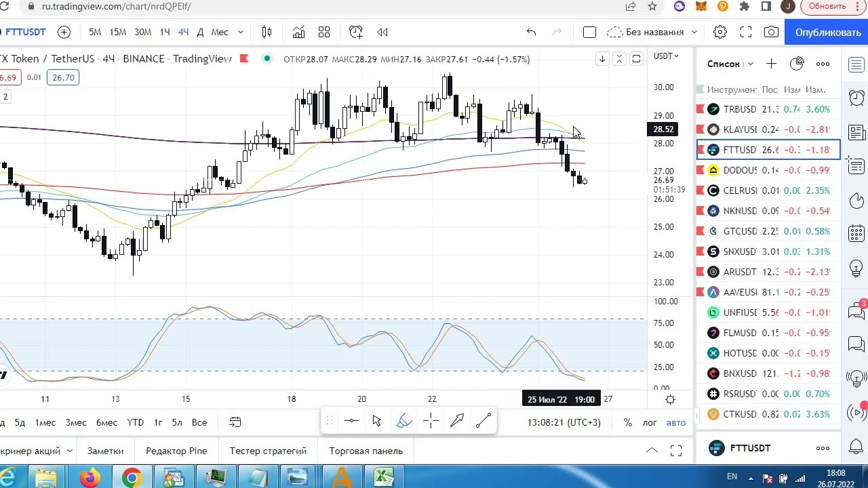Open indicator templates grid icon

coord(324,32)
